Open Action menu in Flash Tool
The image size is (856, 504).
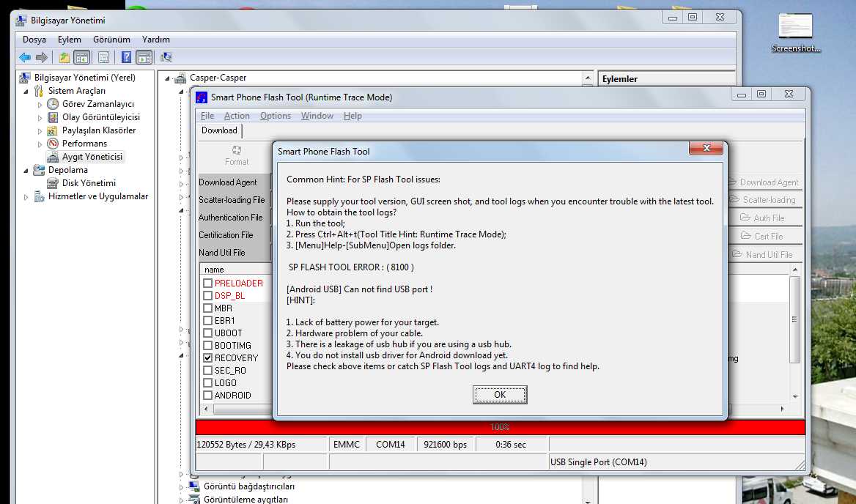coord(237,116)
